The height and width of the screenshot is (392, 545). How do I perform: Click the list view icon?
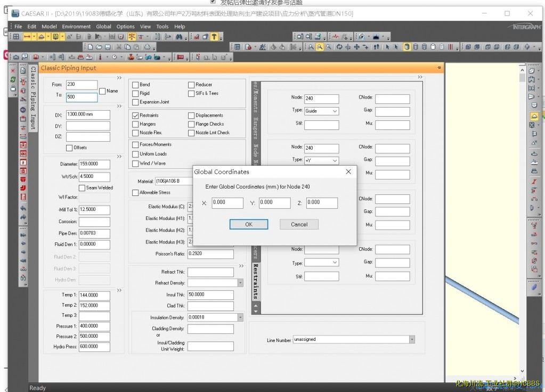237,47
